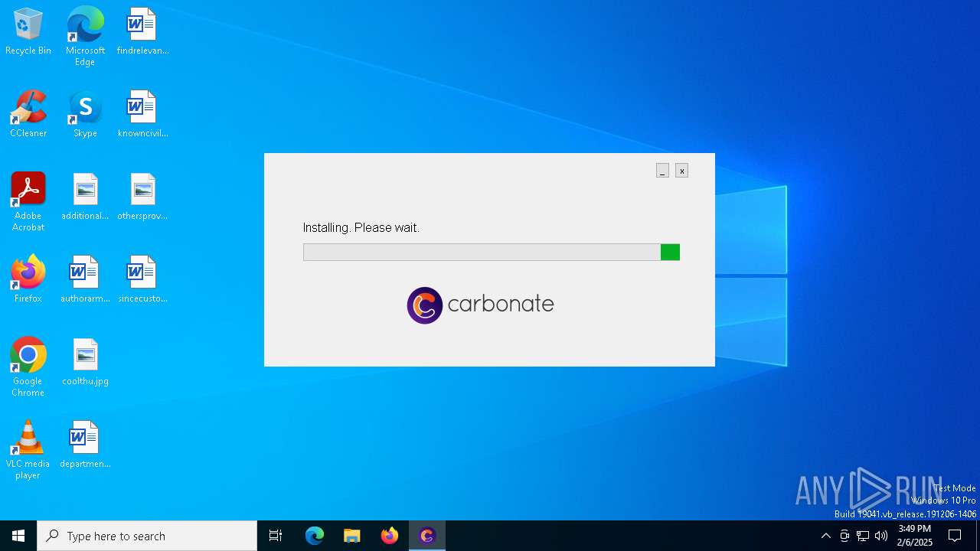The width and height of the screenshot is (980, 551).
Task: Open the volume control tray icon
Action: (881, 536)
